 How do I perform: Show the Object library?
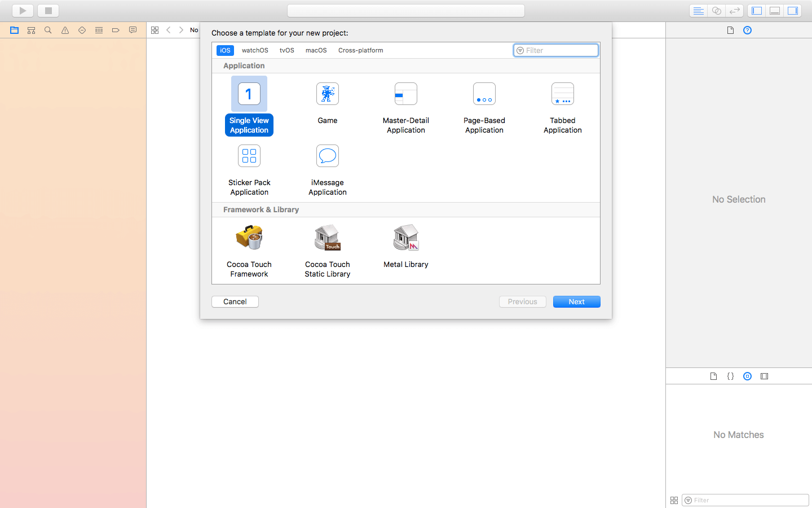tap(748, 376)
